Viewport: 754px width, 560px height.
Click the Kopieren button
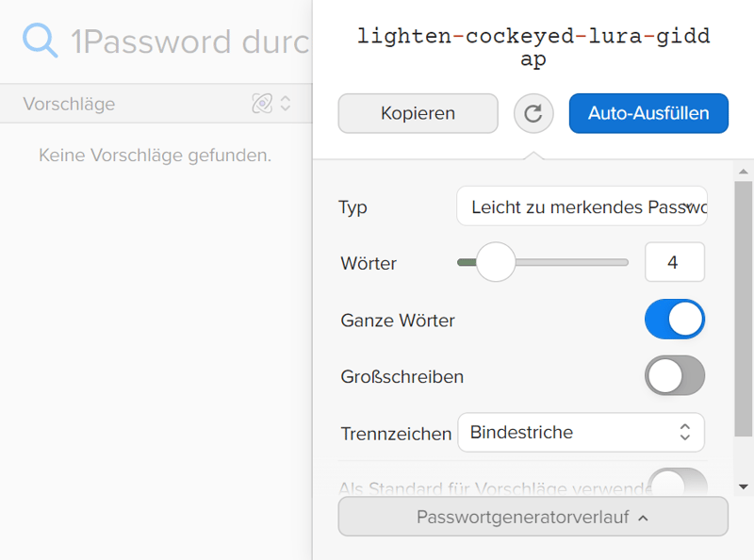418,114
